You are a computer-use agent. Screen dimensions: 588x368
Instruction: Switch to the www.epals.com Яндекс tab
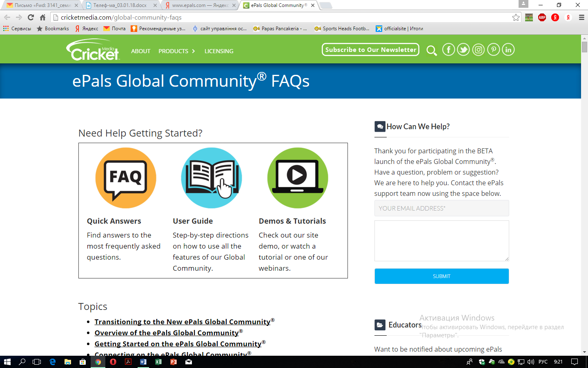click(200, 5)
